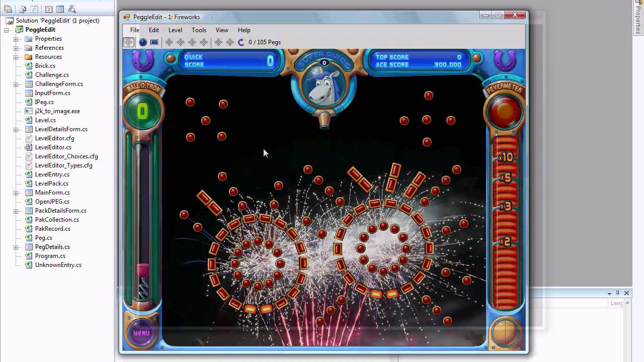Click the left purple horseshoe icon
Viewport: 644px width, 362px height.
tap(143, 61)
